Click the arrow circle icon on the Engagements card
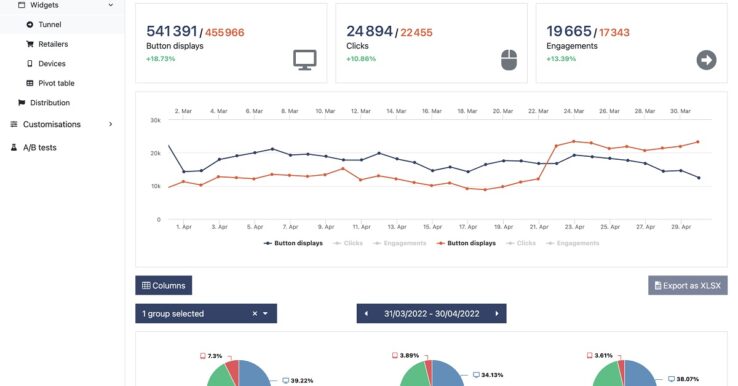Screen dimensions: 738x386 [x=706, y=60]
